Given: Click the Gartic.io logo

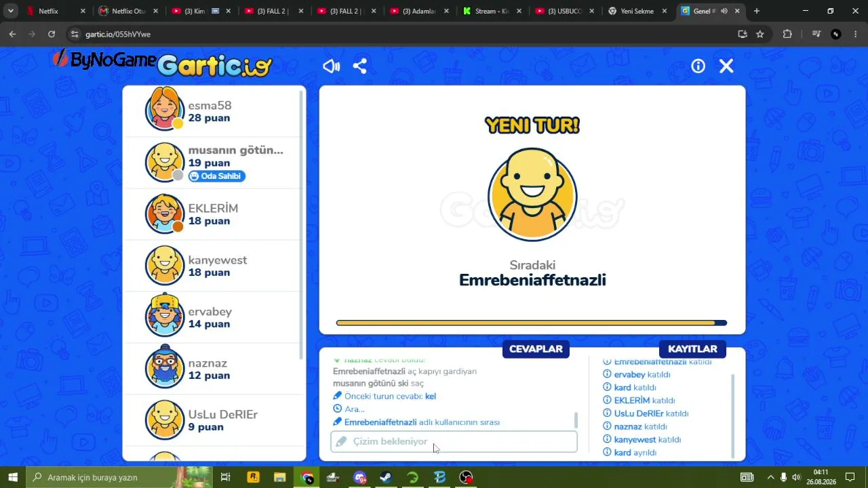Looking at the screenshot, I should click(x=215, y=65).
